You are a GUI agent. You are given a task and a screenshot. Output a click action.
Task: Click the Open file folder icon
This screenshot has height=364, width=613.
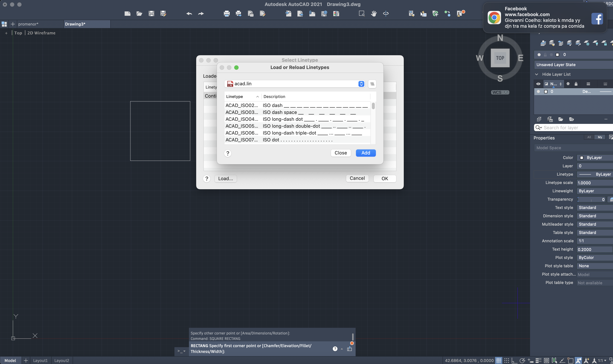pos(139,13)
